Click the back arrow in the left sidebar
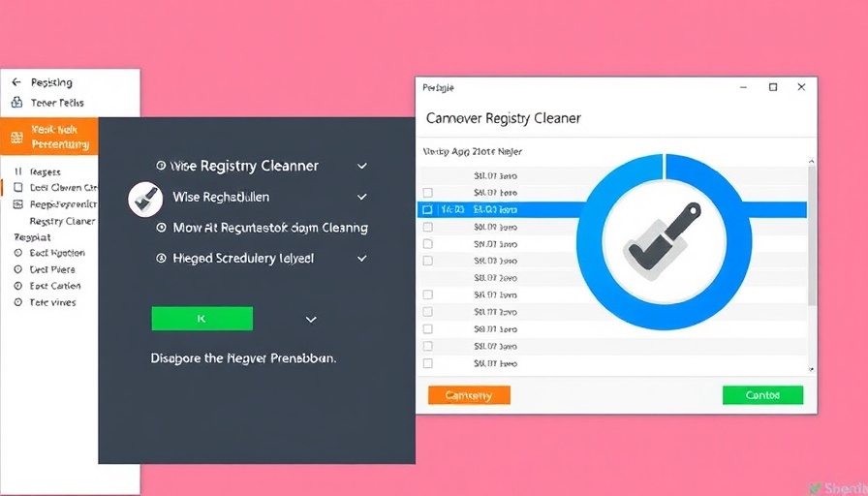The height and width of the screenshot is (496, 868). click(x=16, y=82)
